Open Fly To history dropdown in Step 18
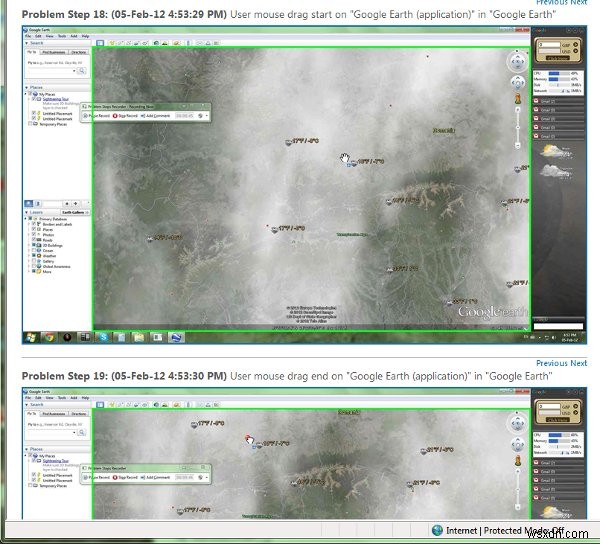This screenshot has height=544, width=600. (x=74, y=71)
